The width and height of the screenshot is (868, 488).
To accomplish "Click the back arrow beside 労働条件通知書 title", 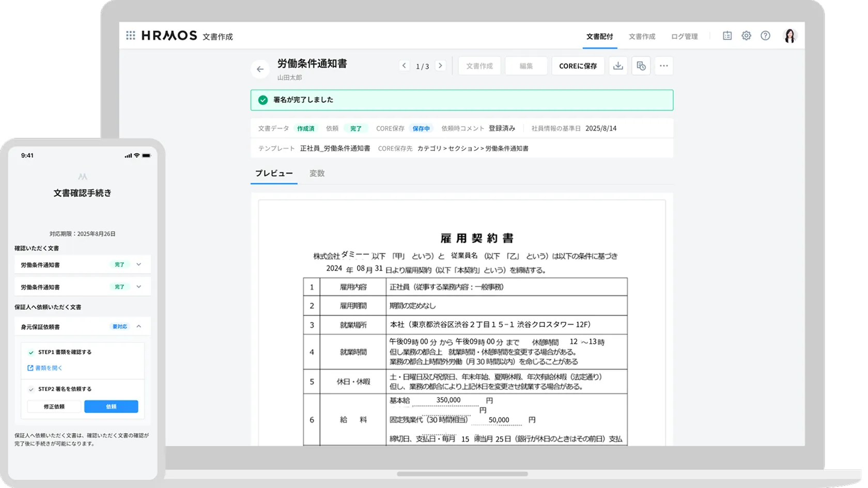I will coord(260,69).
